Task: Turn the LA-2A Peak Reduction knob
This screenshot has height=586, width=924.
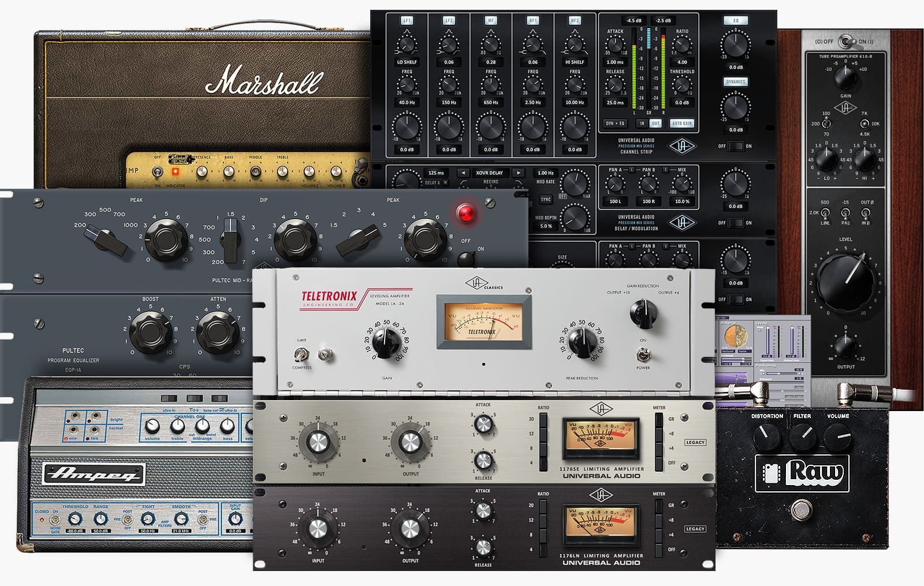Action: [x=582, y=343]
